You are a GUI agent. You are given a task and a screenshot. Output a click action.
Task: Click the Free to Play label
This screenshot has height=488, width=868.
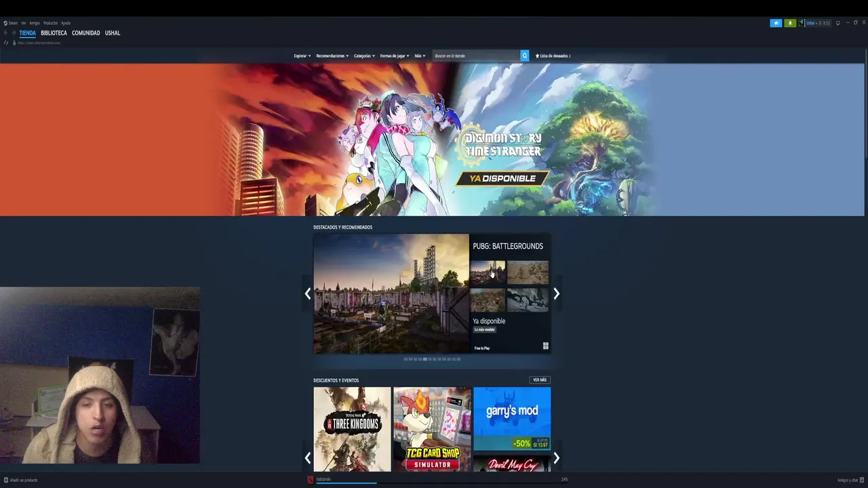coord(481,348)
